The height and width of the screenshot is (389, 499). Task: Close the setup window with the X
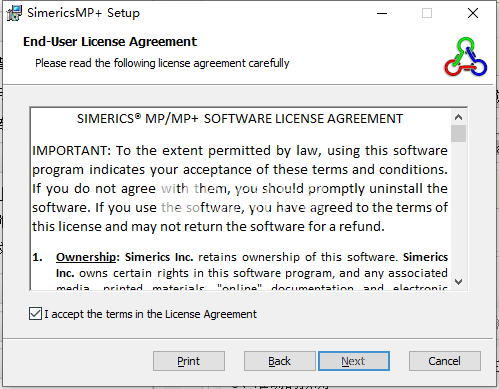coord(473,14)
